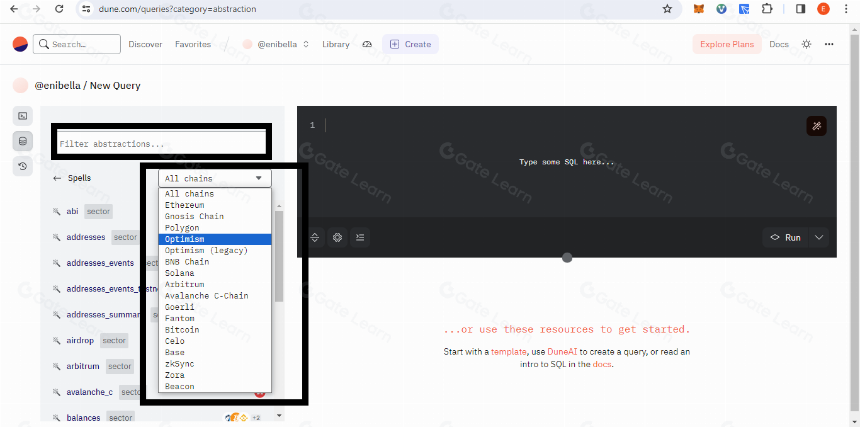
Task: Click the SQL editor text area
Action: tap(567, 162)
